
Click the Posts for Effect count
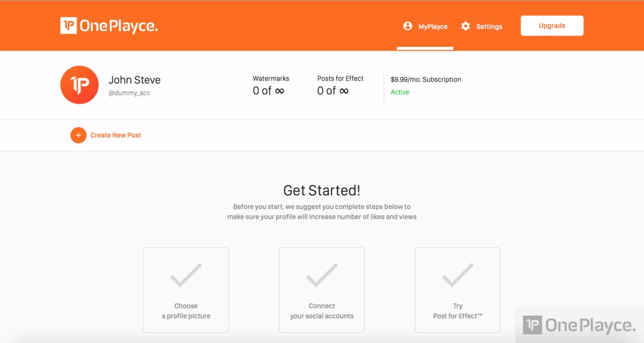pyautogui.click(x=333, y=91)
